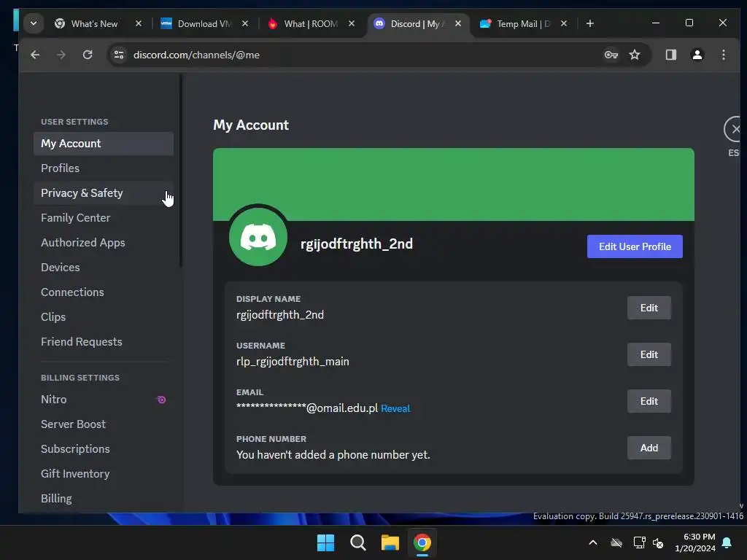Switch to the What | ROOM tab
Viewport: 747px width, 560px height.
click(311, 24)
